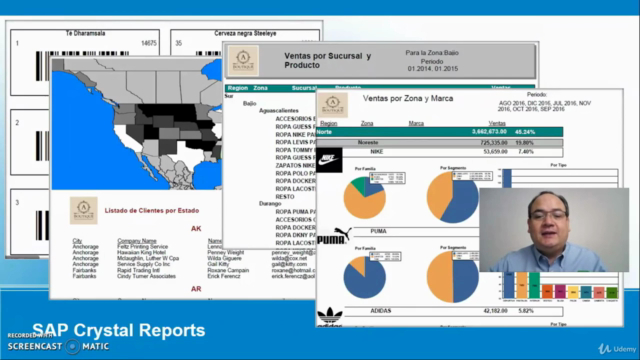
Task: Click the 42,182.00 Adidas sales value
Action: click(496, 311)
